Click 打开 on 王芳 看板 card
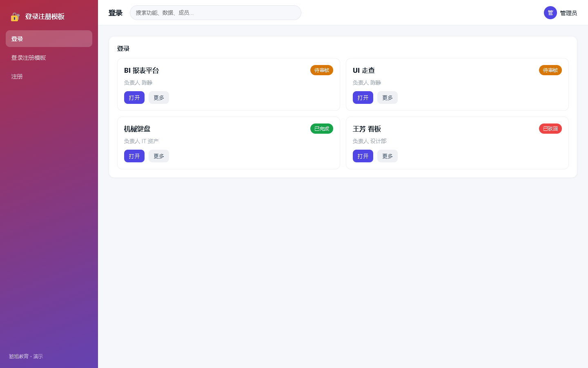This screenshot has width=588, height=368. [363, 156]
